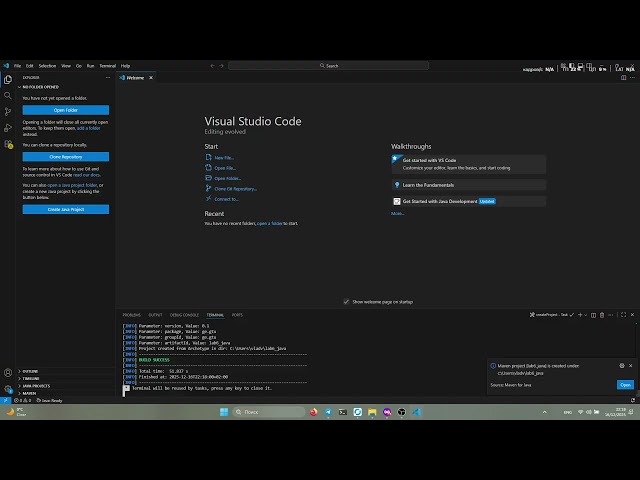Close the Welcome tab

(151, 77)
